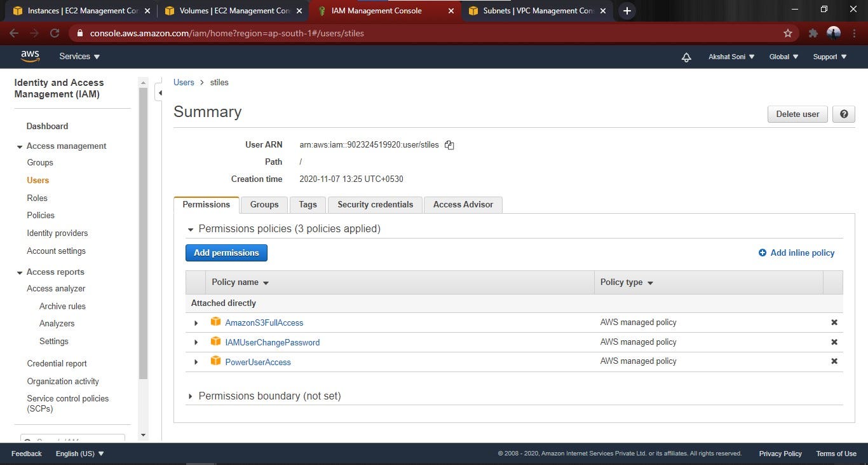Open Archive rules under Access analyzer
The height and width of the screenshot is (465, 868).
[x=62, y=307]
